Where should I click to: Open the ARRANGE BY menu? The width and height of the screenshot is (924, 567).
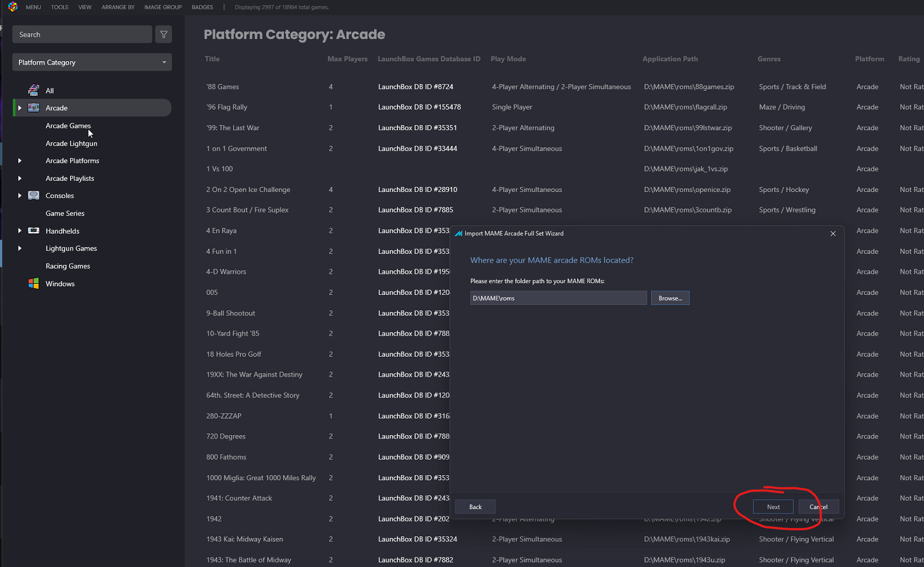pyautogui.click(x=118, y=7)
